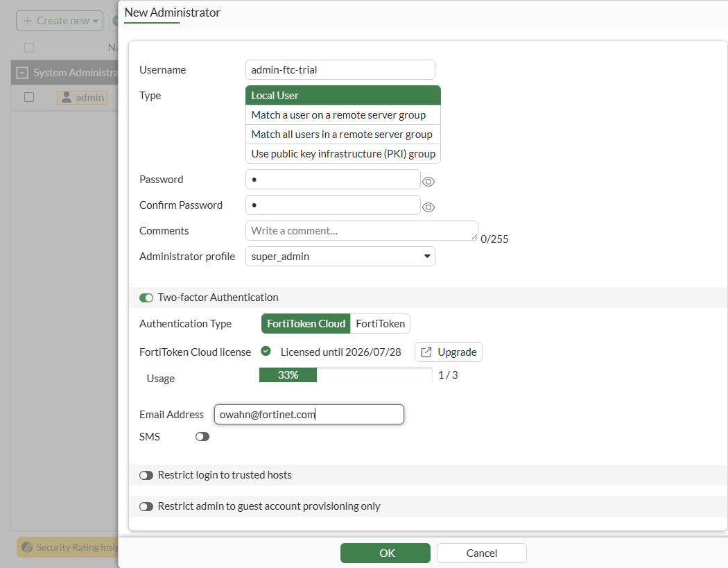The height and width of the screenshot is (568, 728).
Task: Select FortiToken Cloud authentication type
Action: 306,324
